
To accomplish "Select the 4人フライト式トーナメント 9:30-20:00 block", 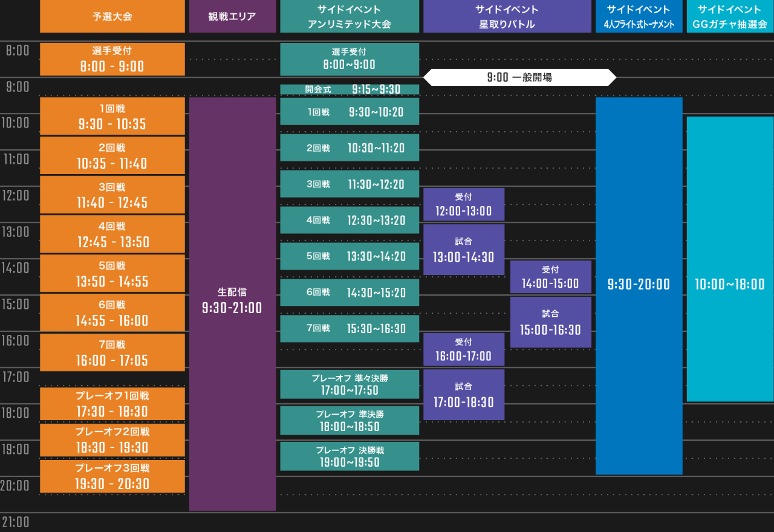I will (x=639, y=284).
